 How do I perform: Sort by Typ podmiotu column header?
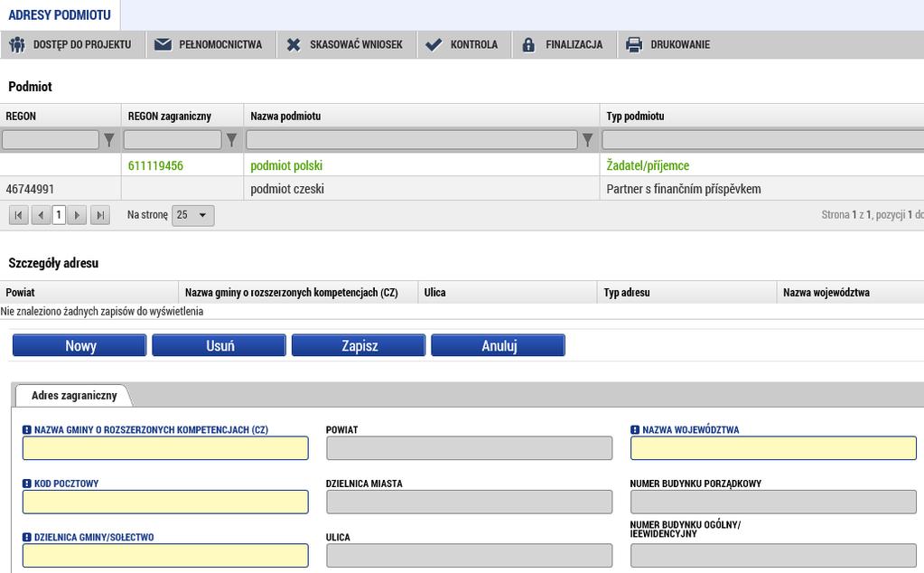pyautogui.click(x=761, y=116)
